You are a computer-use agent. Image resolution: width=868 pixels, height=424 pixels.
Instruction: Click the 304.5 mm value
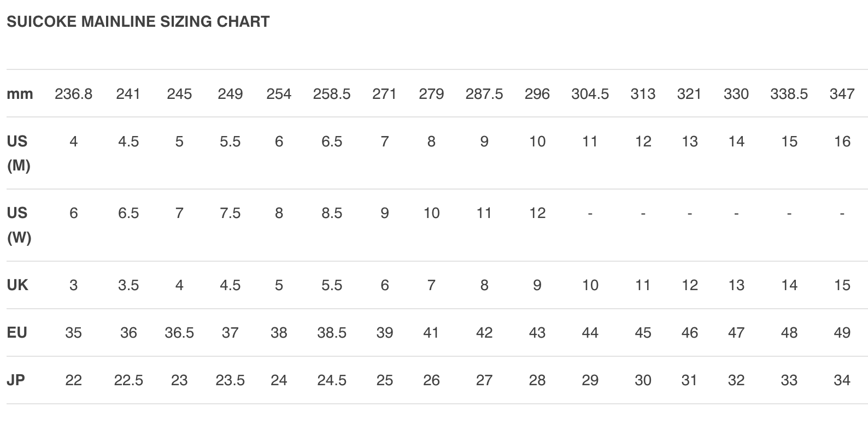coord(590,94)
